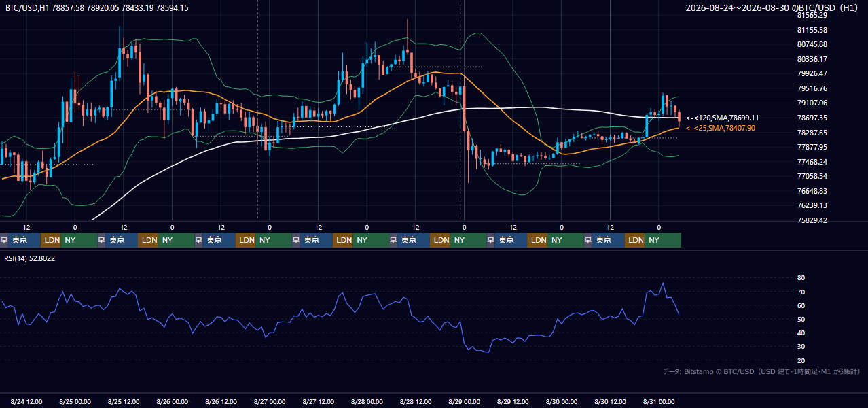Viewport: 868px width, 408px height.
Task: Select the 77877.95 price level
Action: pos(812,147)
